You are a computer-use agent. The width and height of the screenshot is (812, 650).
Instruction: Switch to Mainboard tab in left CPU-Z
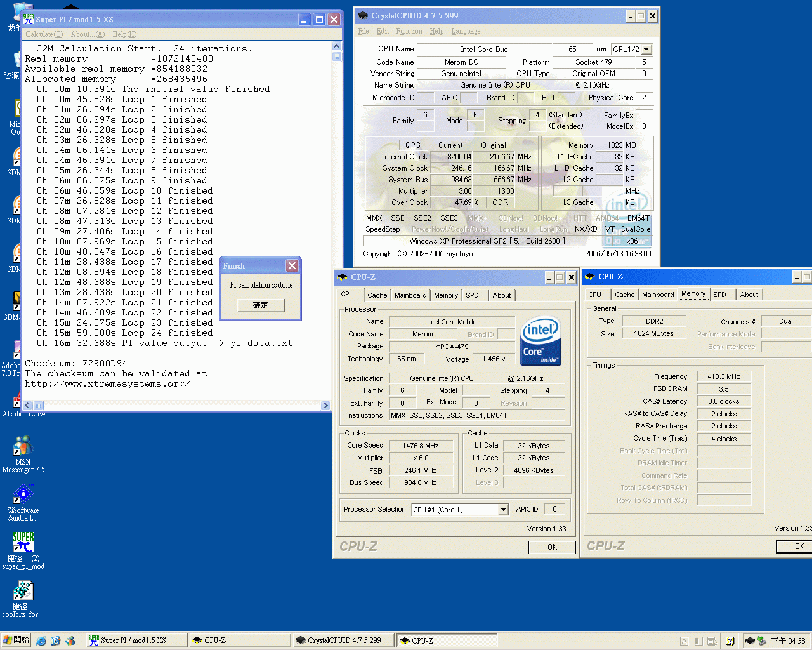pyautogui.click(x=410, y=295)
